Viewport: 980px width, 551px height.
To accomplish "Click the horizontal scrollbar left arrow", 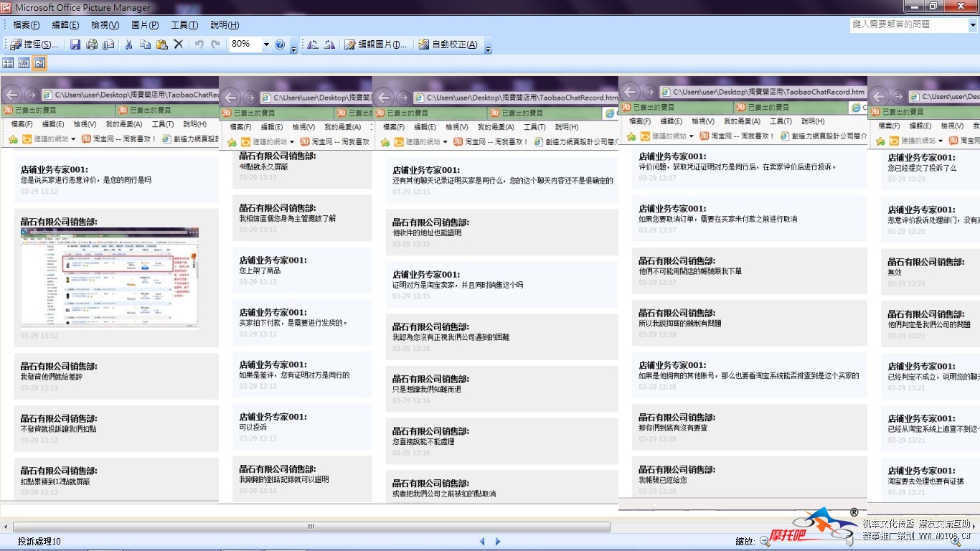I will 6,527.
